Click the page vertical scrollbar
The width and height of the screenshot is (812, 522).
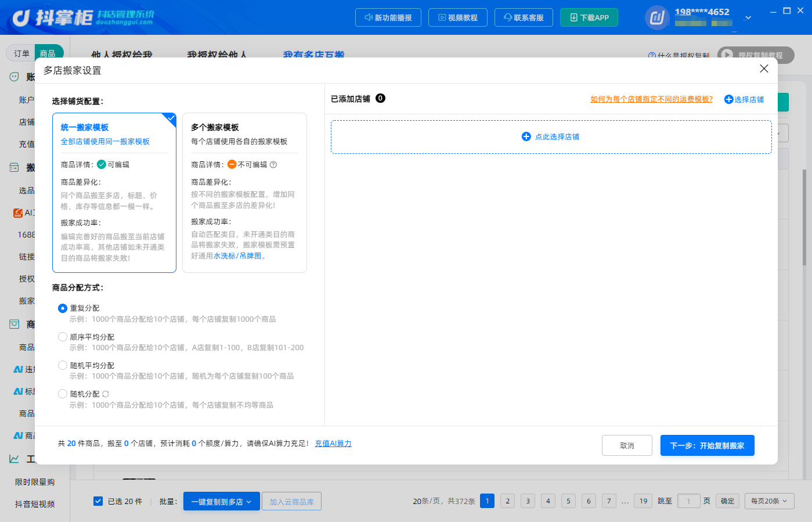[x=804, y=217]
